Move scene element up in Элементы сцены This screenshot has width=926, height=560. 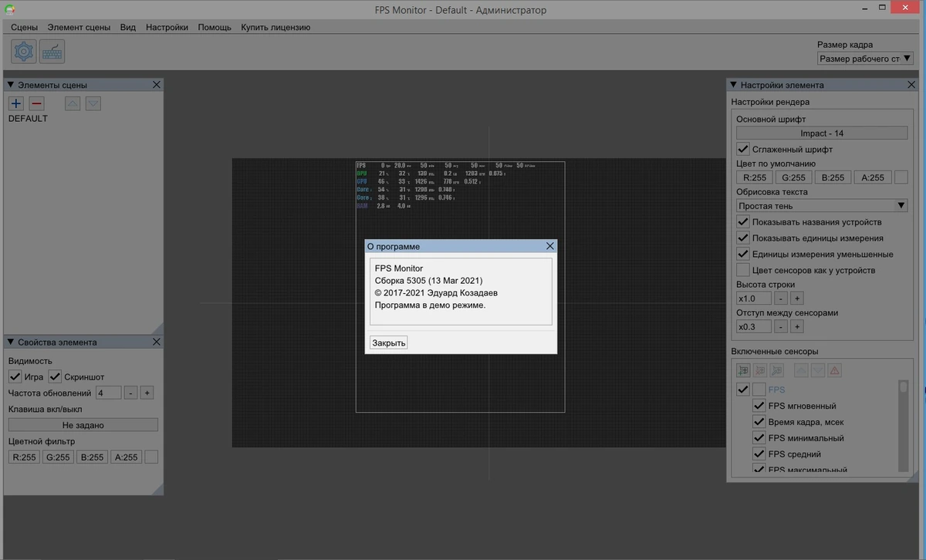73,103
